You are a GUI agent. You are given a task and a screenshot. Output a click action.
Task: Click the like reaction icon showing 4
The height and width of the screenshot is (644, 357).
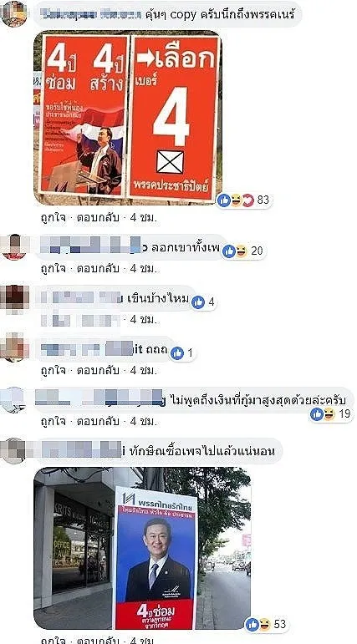click(198, 302)
